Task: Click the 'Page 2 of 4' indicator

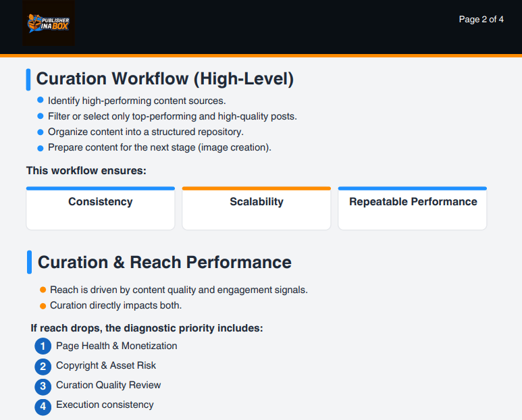Action: [481, 20]
